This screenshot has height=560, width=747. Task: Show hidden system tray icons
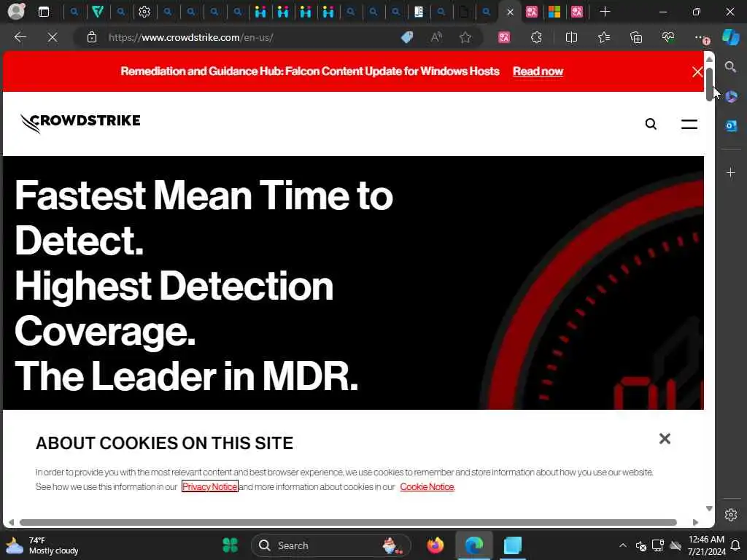point(622,545)
